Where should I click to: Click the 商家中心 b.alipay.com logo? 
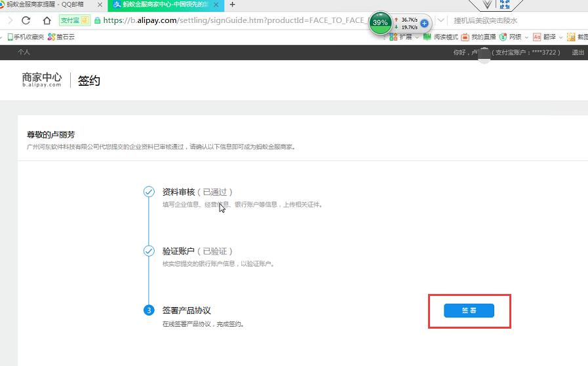41,79
